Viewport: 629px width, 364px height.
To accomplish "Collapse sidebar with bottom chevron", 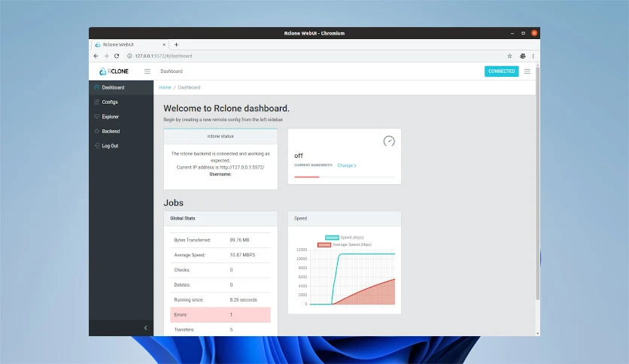I will click(146, 328).
